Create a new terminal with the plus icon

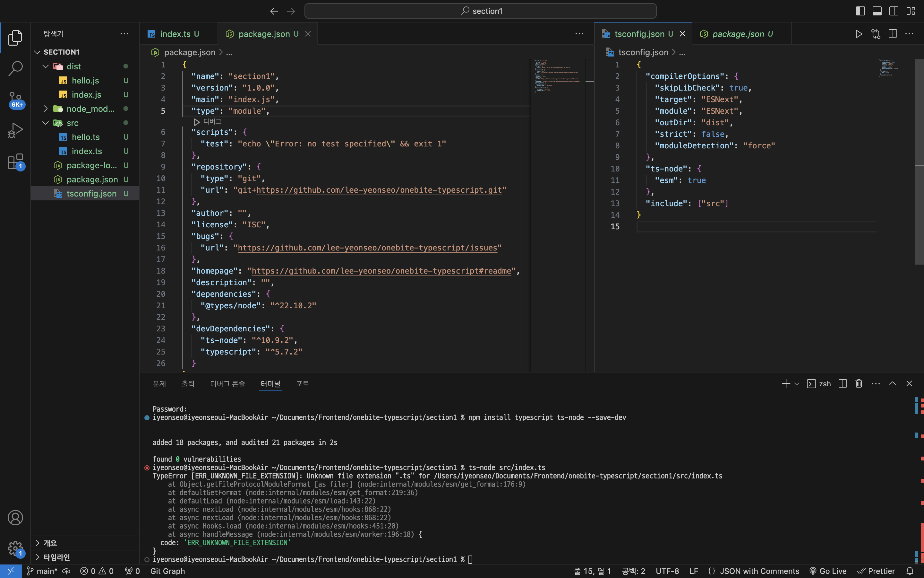click(785, 383)
